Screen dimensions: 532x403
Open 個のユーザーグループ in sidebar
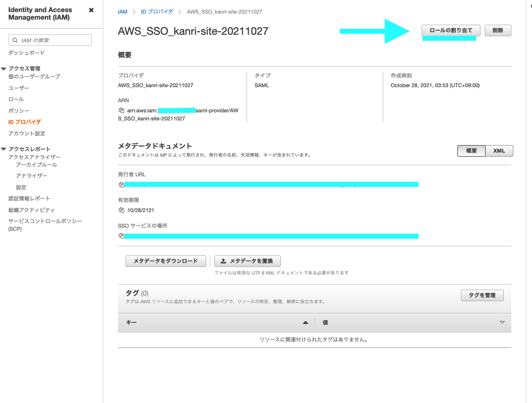[34, 77]
